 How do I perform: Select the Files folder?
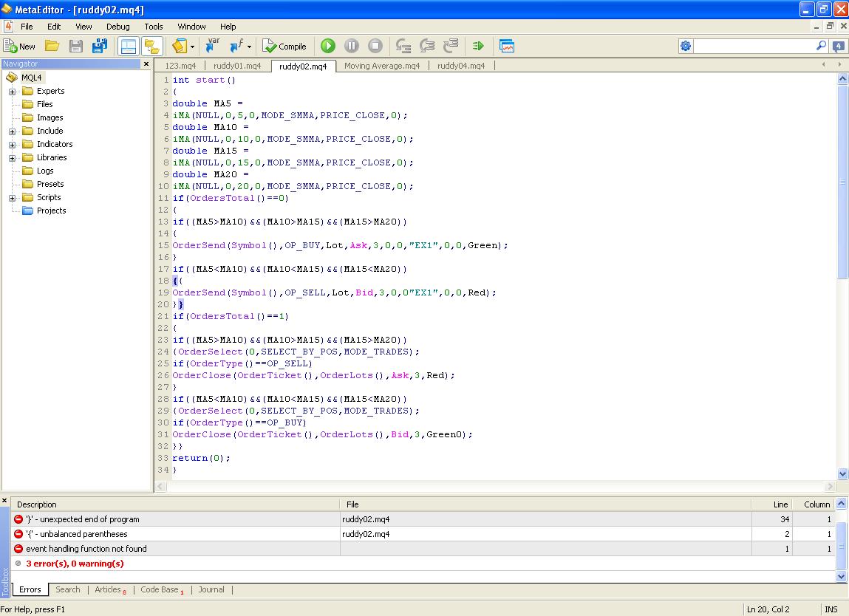point(44,104)
